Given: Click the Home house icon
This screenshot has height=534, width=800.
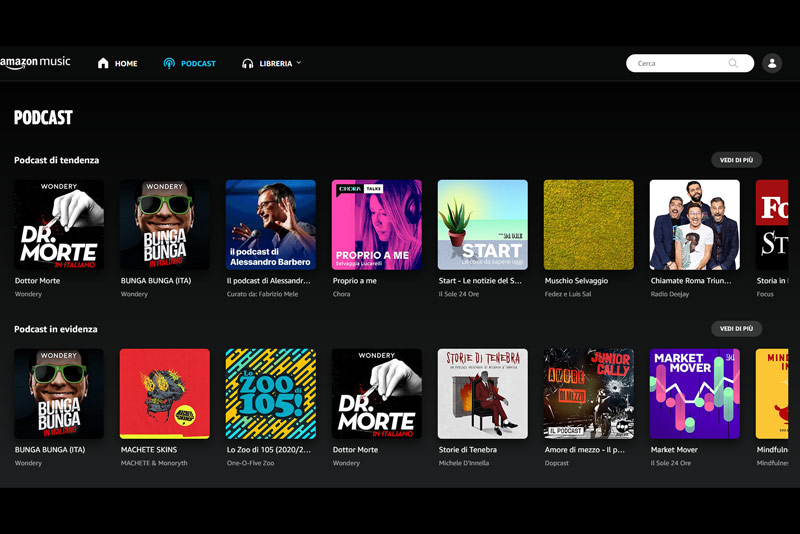Looking at the screenshot, I should 103,63.
